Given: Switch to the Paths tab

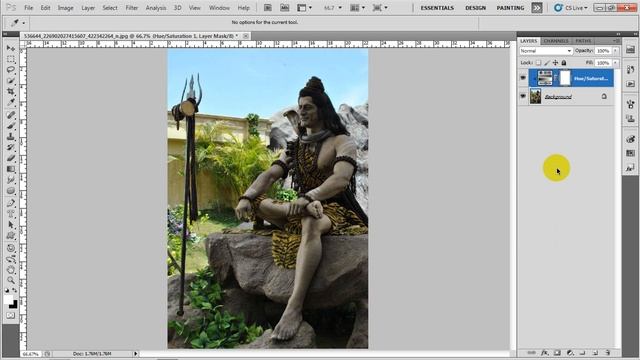Looking at the screenshot, I should click(583, 41).
